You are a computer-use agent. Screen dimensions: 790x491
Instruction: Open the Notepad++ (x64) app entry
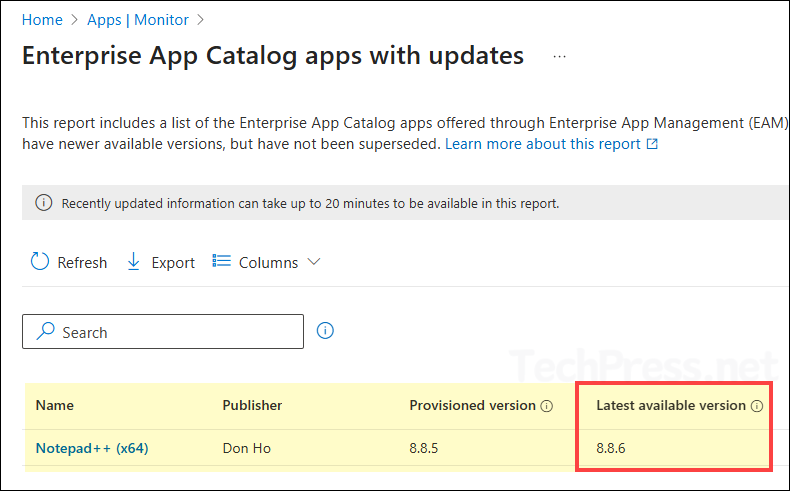[x=92, y=448]
